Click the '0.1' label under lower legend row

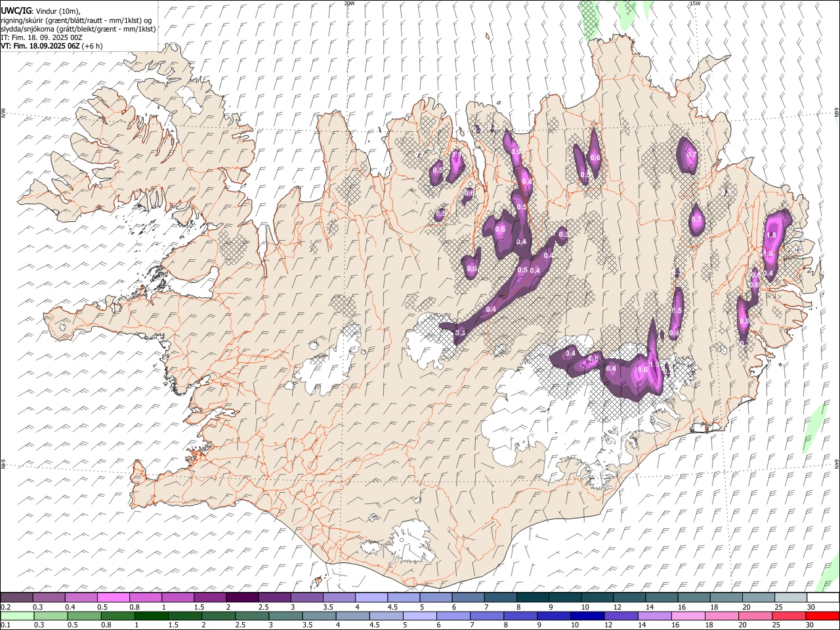pos(5,625)
